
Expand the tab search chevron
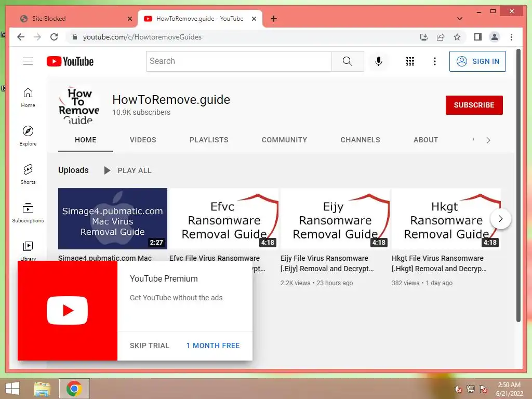(x=460, y=19)
